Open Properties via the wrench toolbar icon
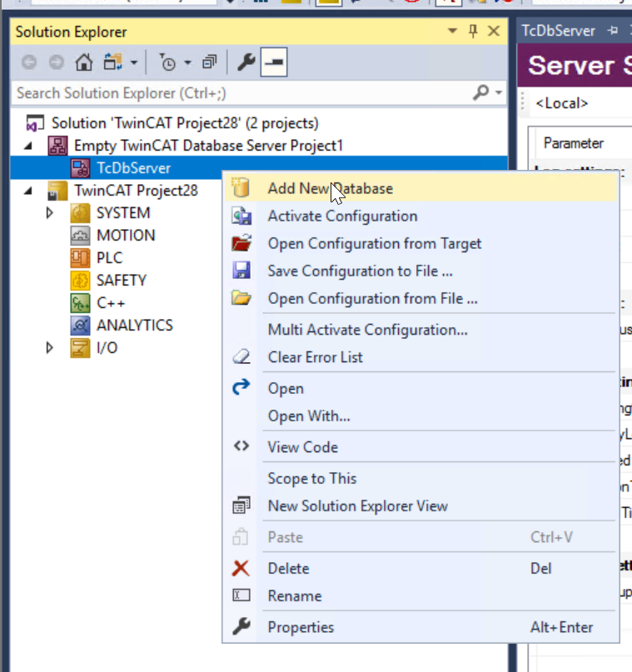632x672 pixels. [x=246, y=62]
